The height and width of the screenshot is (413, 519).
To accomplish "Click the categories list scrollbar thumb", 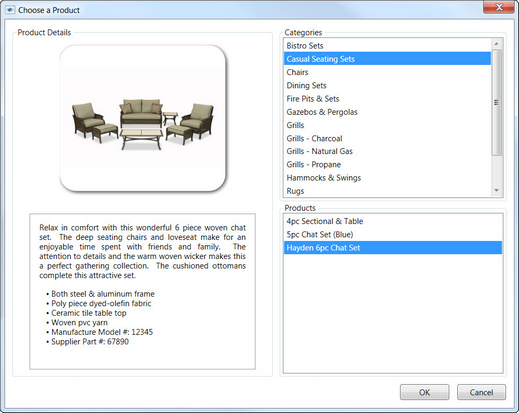I will [496, 102].
